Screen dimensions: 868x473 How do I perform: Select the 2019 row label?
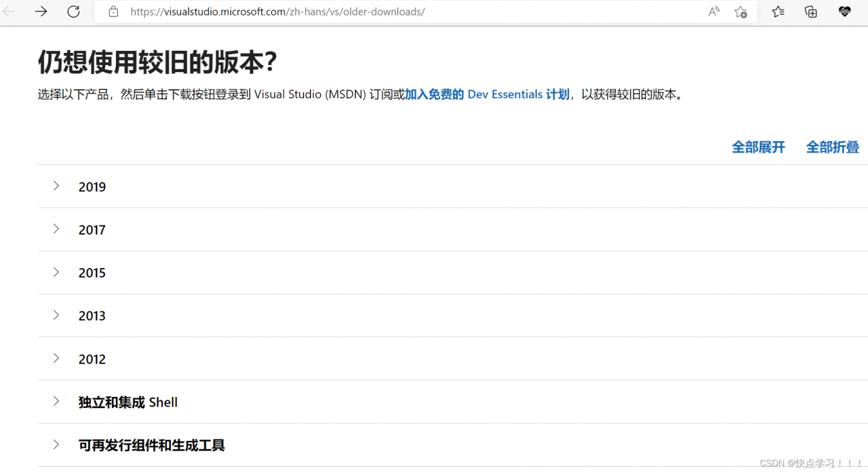[92, 187]
